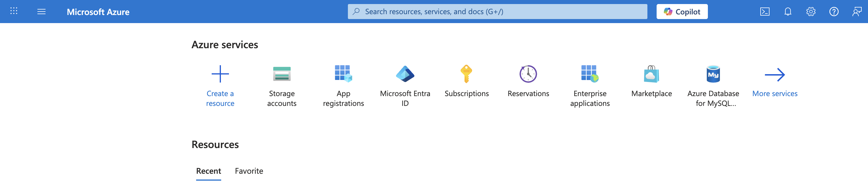Image resolution: width=868 pixels, height=187 pixels.
Task: Click the Subscriptions label
Action: [x=466, y=93]
